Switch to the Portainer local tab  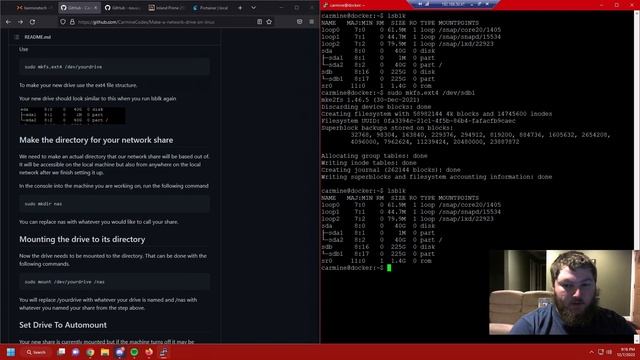211,8
